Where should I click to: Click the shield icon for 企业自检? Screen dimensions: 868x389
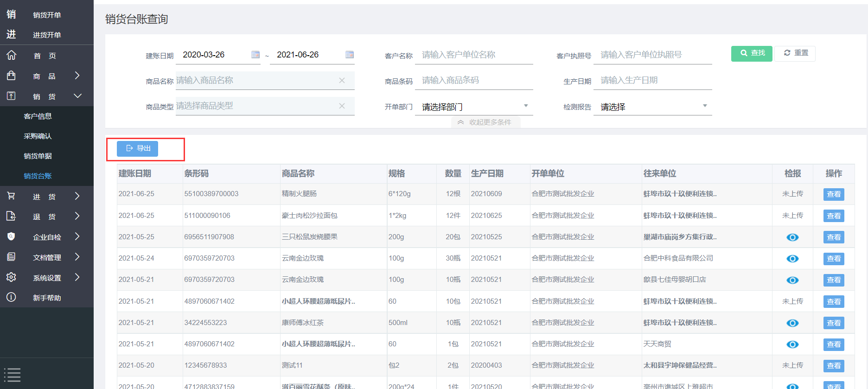pyautogui.click(x=12, y=236)
